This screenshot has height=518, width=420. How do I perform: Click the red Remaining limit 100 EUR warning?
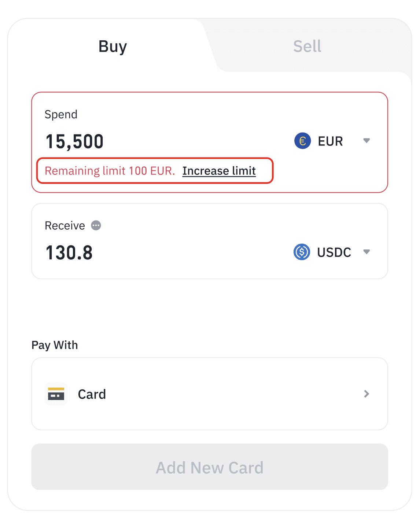[110, 171]
